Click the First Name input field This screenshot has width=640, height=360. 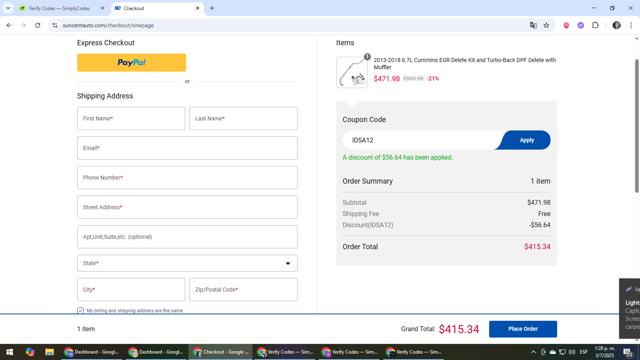point(131,118)
